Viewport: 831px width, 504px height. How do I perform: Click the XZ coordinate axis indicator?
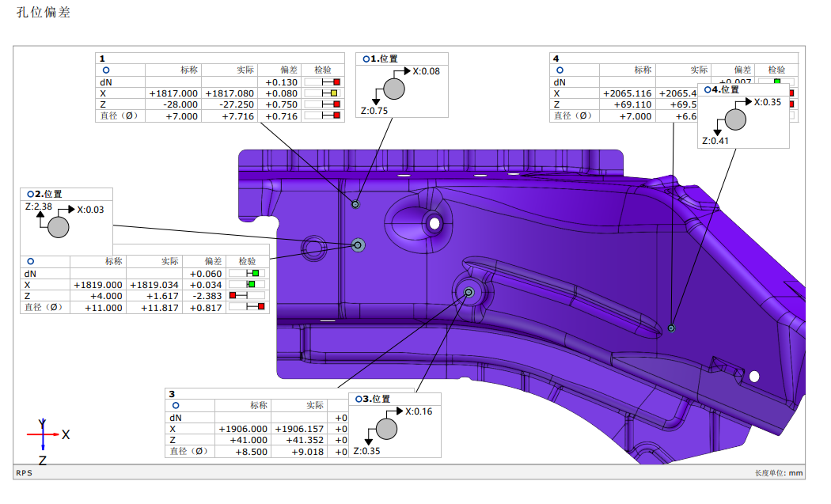point(45,437)
